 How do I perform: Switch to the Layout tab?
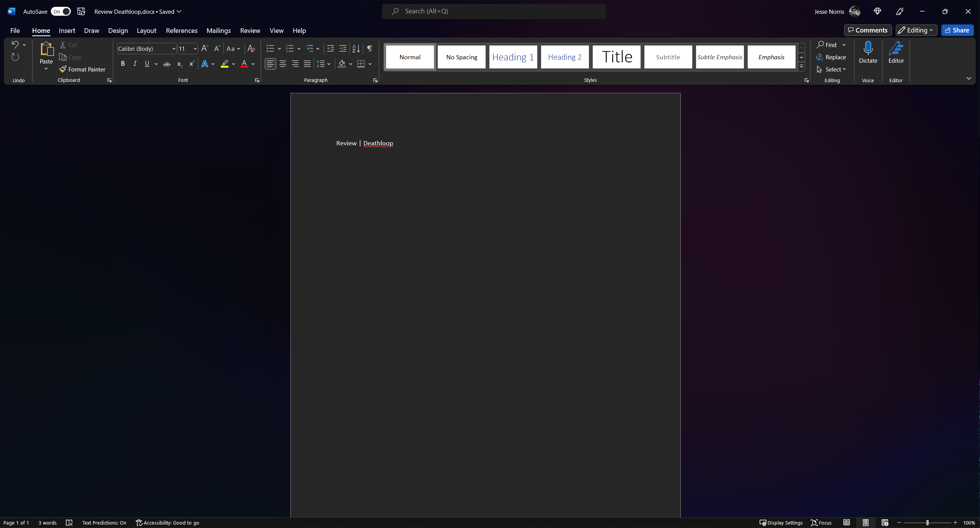pos(147,31)
